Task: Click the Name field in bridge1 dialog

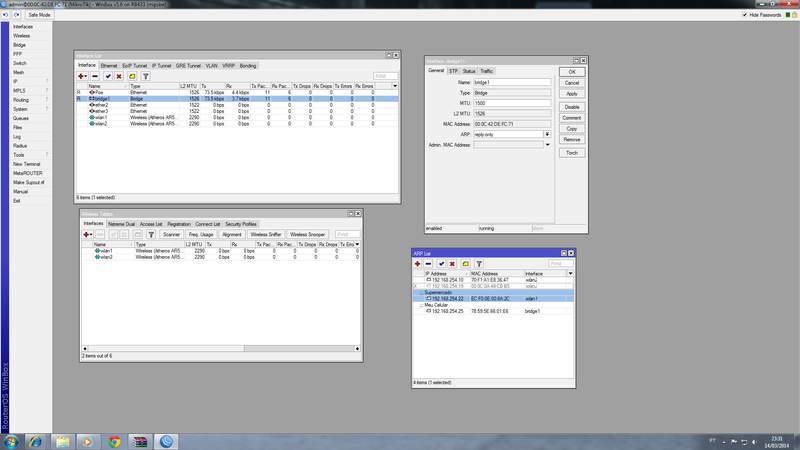Action: coord(512,82)
